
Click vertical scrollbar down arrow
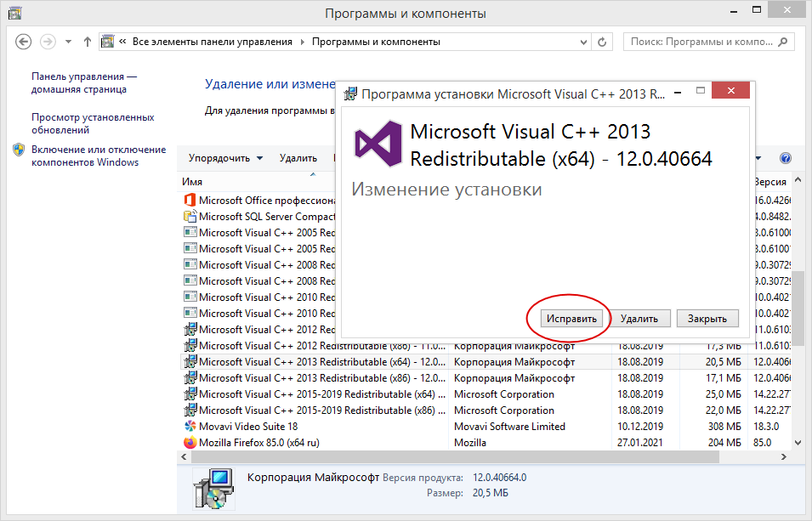798,443
